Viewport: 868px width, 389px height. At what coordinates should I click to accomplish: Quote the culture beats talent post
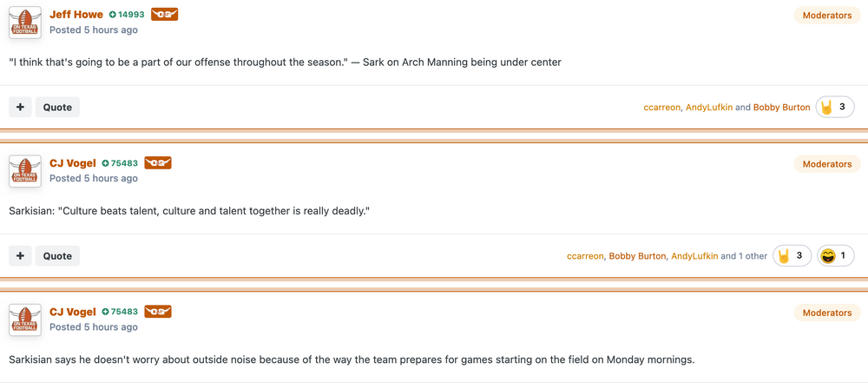click(57, 256)
